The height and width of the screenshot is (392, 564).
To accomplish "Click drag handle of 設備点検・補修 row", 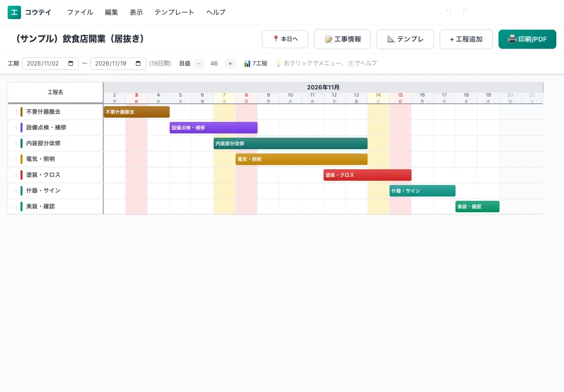I will click(15, 128).
